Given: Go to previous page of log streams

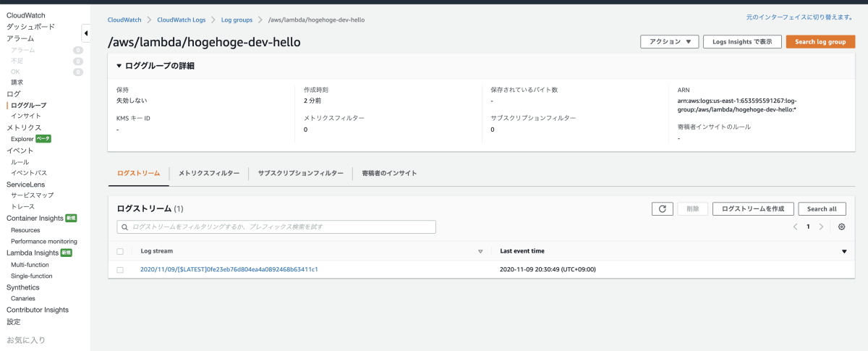Looking at the screenshot, I should click(x=796, y=227).
